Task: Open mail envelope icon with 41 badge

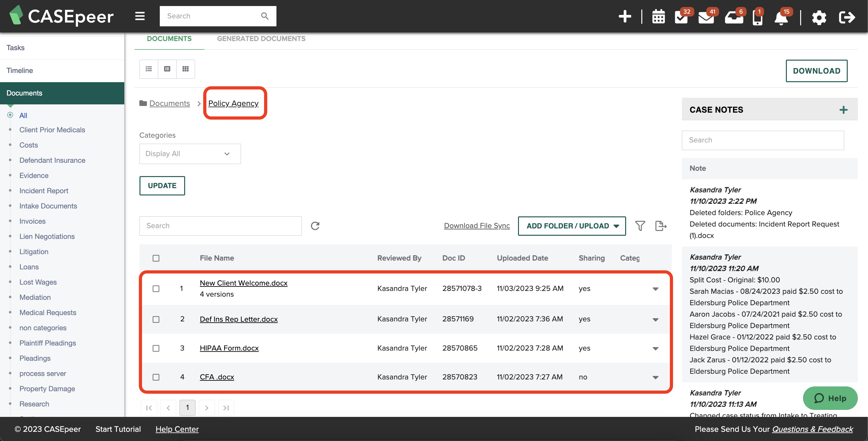Action: click(706, 17)
